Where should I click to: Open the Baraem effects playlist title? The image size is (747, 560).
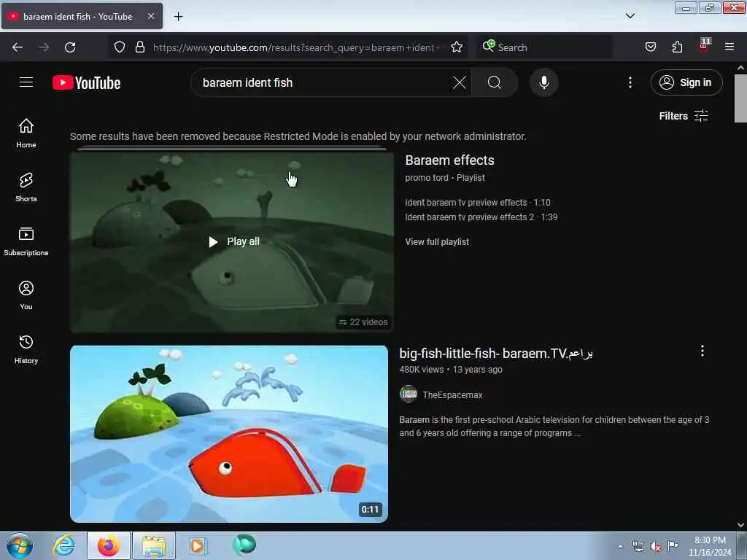coord(449,160)
